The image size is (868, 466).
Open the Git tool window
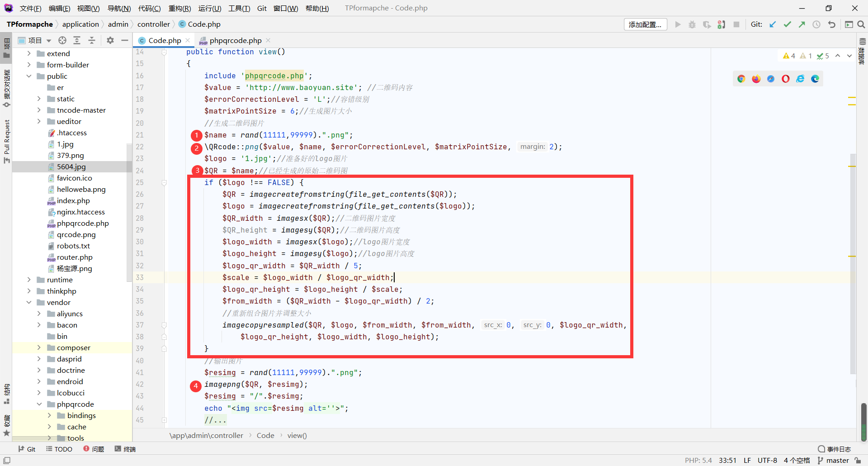click(27, 449)
